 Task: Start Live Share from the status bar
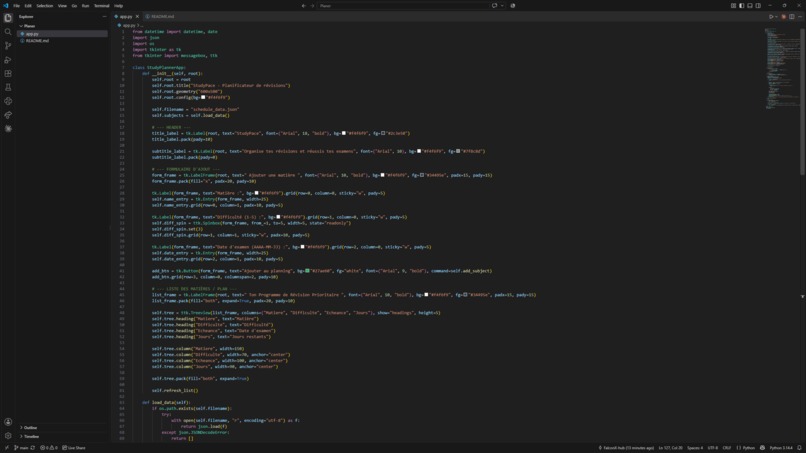pyautogui.click(x=74, y=448)
